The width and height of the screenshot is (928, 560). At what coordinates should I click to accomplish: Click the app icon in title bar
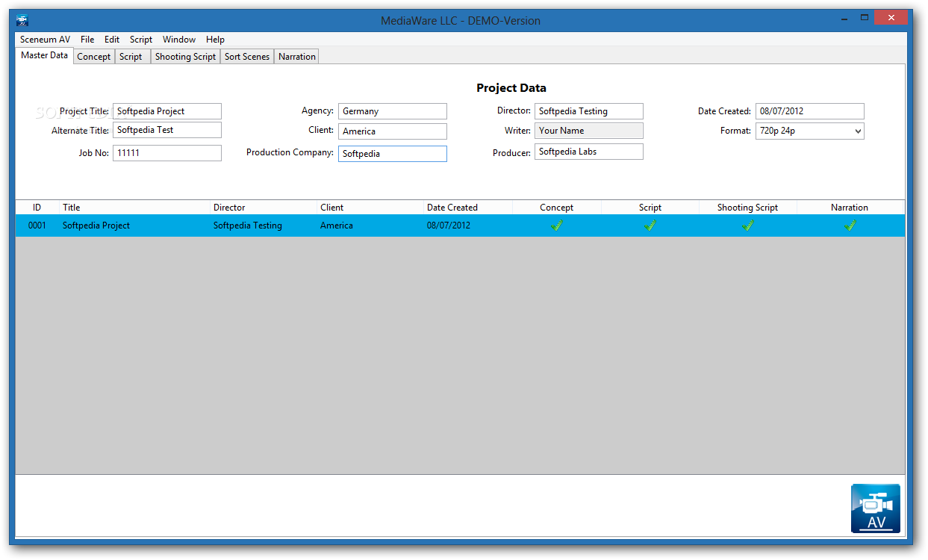tap(22, 21)
